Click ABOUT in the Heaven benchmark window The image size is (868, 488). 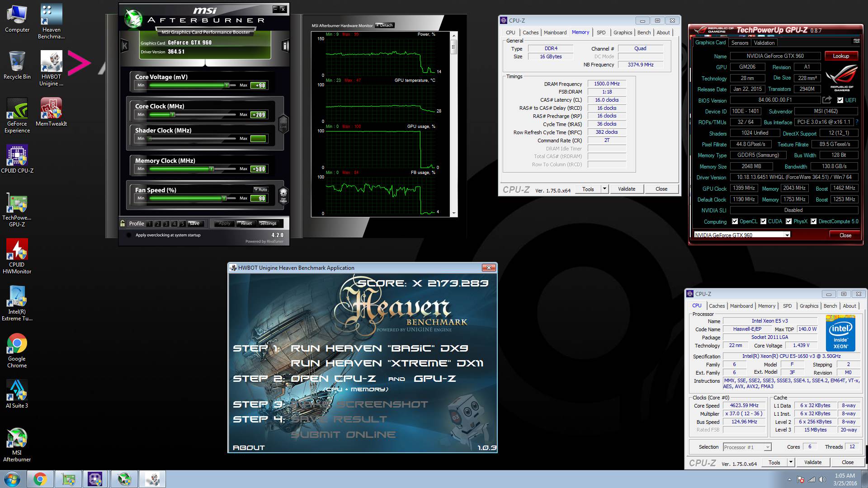[249, 448]
